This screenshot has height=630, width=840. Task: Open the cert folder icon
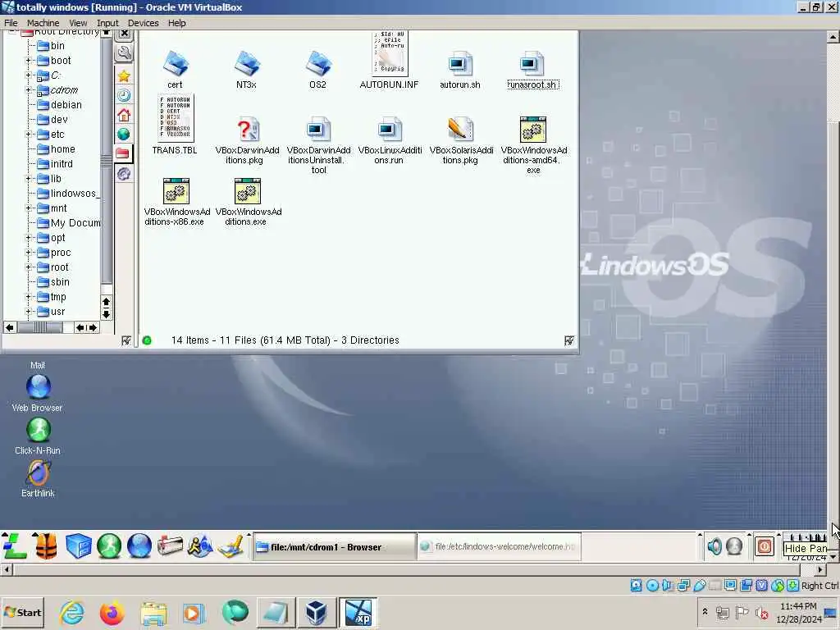[x=176, y=64]
